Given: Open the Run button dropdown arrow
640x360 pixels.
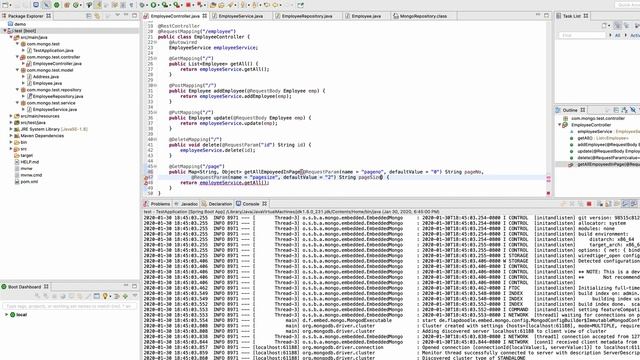Looking at the screenshot, I should pos(159,5).
